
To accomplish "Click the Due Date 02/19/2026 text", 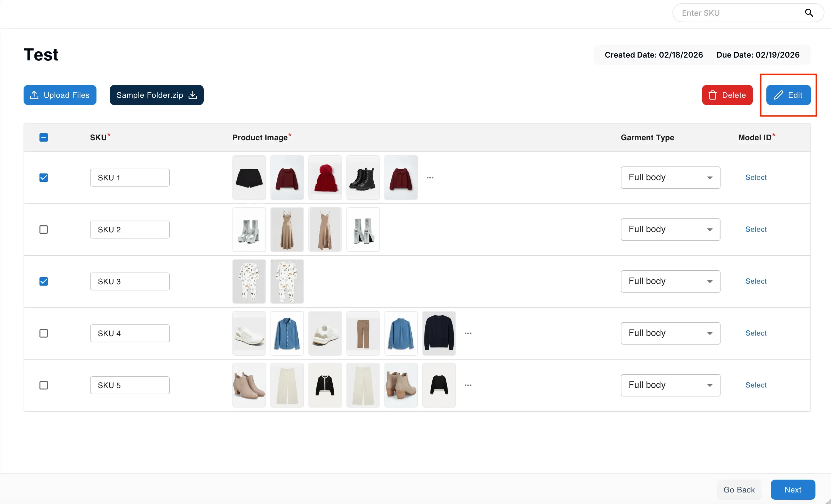I will pos(758,55).
